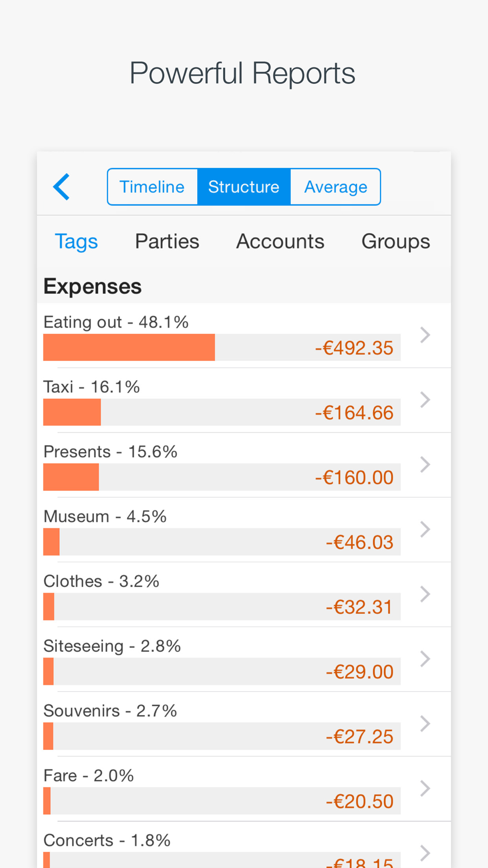Open the Tags tab
The width and height of the screenshot is (488, 868).
tap(76, 242)
